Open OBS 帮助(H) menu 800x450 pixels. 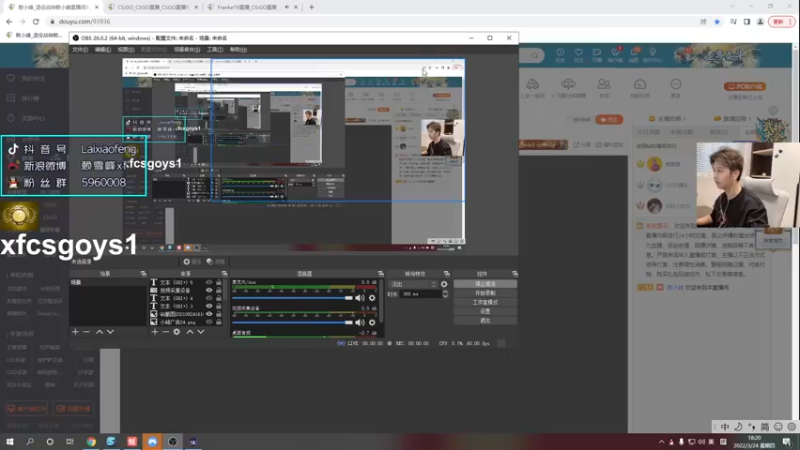point(238,49)
